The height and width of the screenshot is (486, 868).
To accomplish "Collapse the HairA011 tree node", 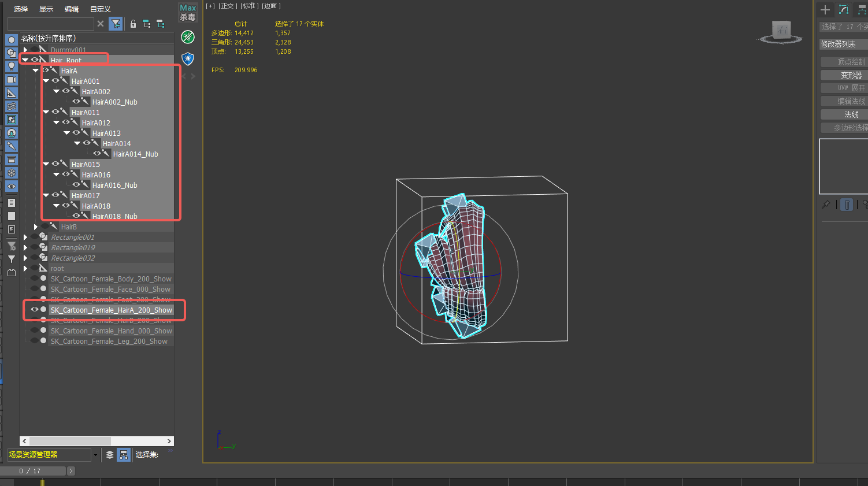I will pyautogui.click(x=46, y=112).
